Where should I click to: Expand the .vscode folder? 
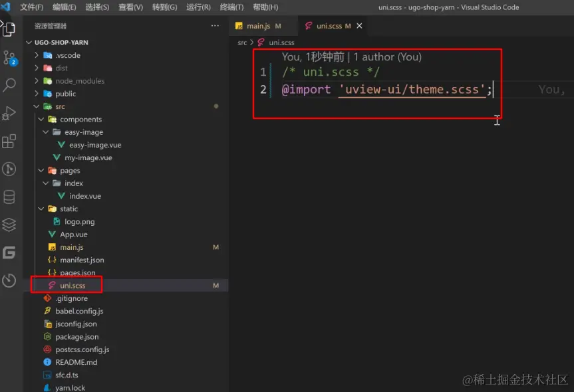tap(36, 55)
